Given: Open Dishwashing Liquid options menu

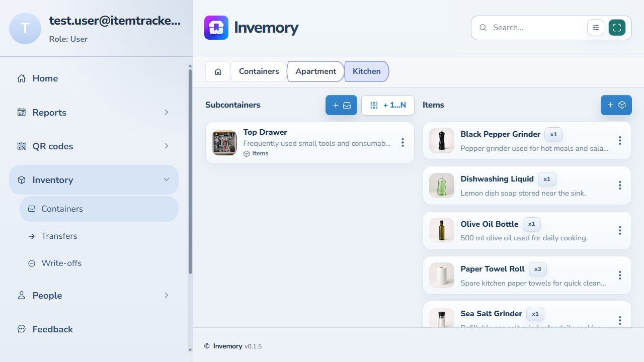Looking at the screenshot, I should tap(620, 186).
